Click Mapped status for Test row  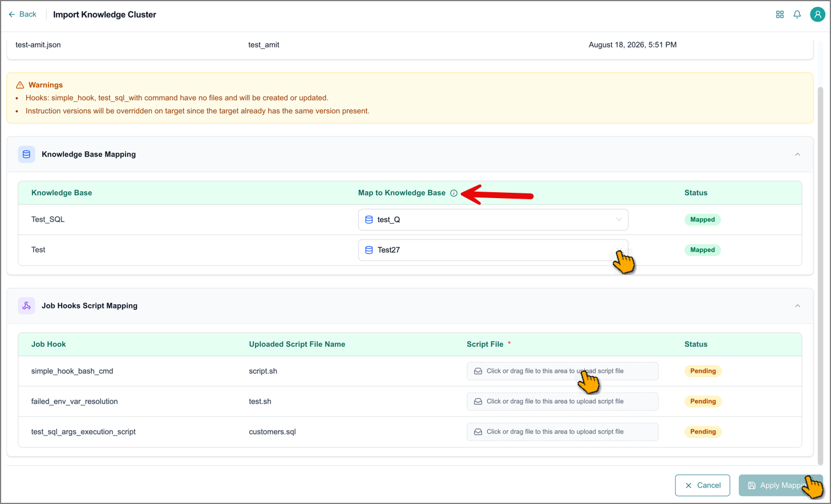pos(703,250)
